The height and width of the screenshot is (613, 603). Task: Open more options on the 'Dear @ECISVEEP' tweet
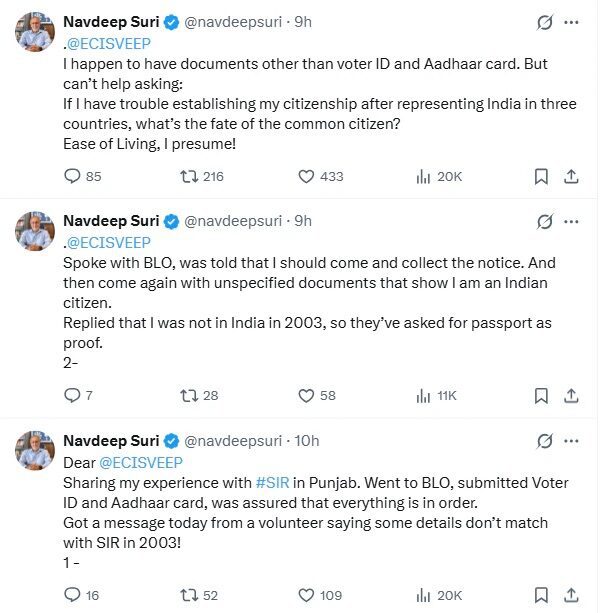571,441
